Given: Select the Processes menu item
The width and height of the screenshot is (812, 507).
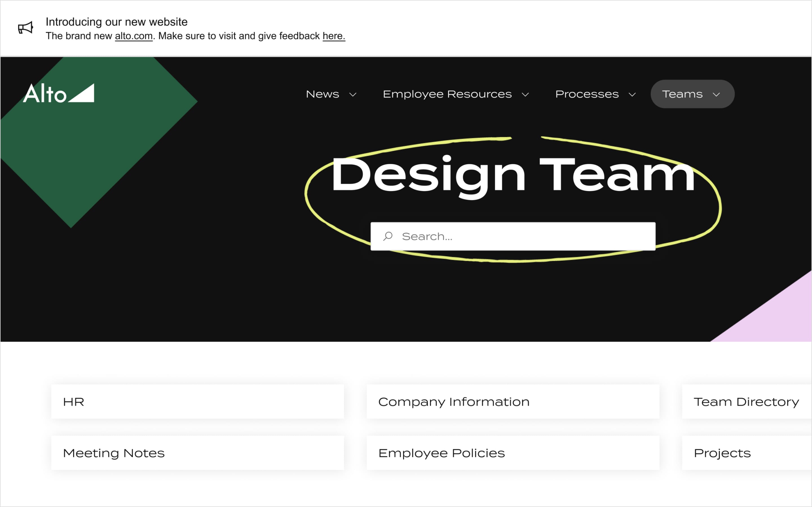Looking at the screenshot, I should coord(587,94).
